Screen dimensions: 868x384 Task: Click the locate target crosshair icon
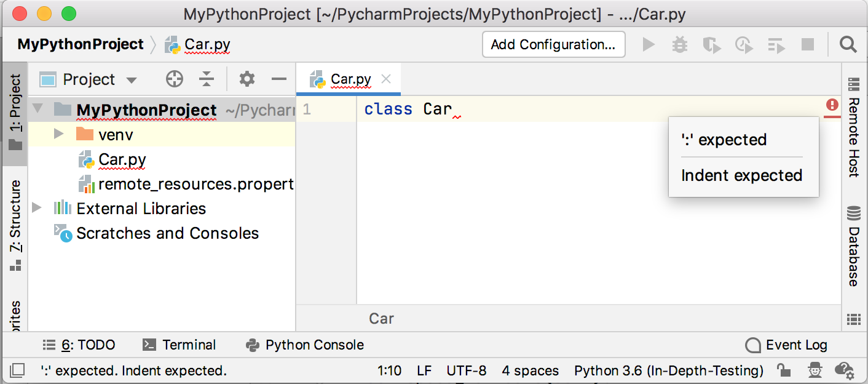(175, 79)
